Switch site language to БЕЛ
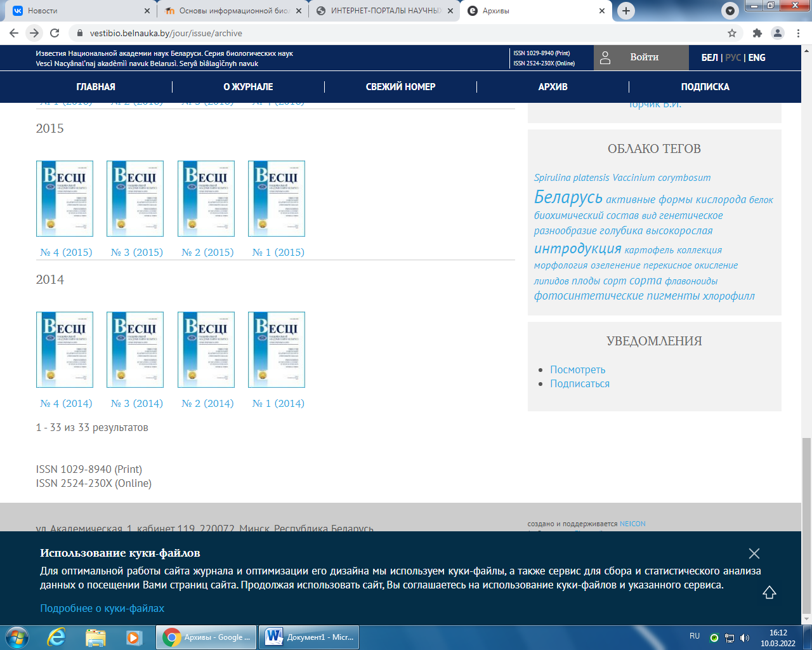Viewport: 812px width, 650px height. (x=709, y=58)
